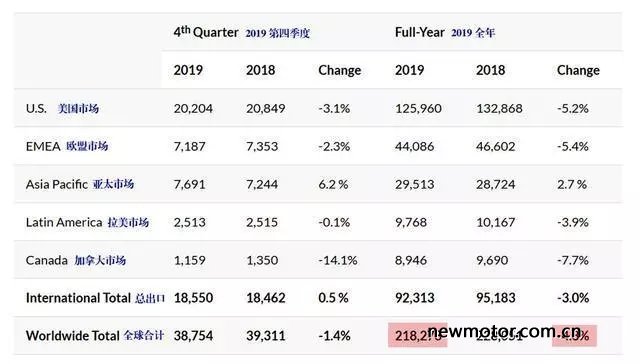Viewport: 640px width, 364px height.
Task: Click the U.S. full-year 2019 value 125,960
Action: 418,109
